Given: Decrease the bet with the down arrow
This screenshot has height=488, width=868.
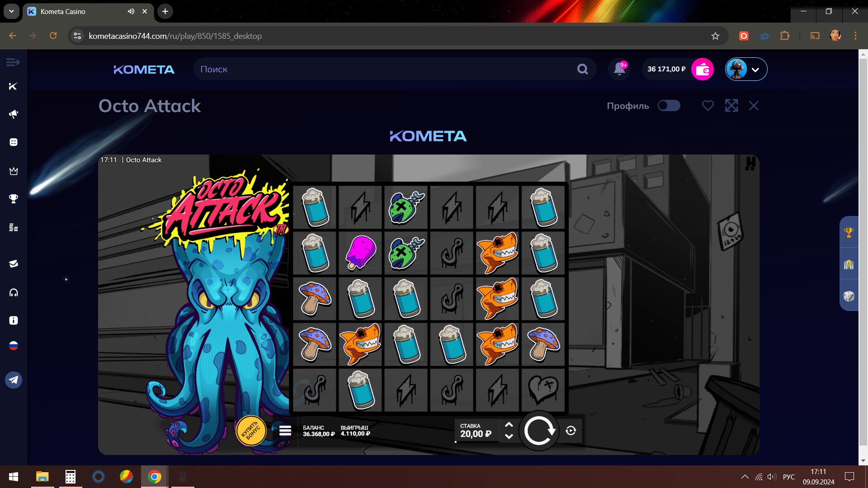Looking at the screenshot, I should (x=509, y=436).
